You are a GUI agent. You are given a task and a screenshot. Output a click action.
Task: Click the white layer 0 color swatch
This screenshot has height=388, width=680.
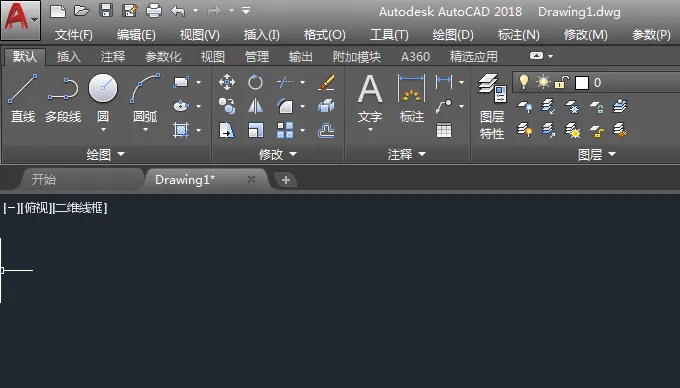point(582,82)
